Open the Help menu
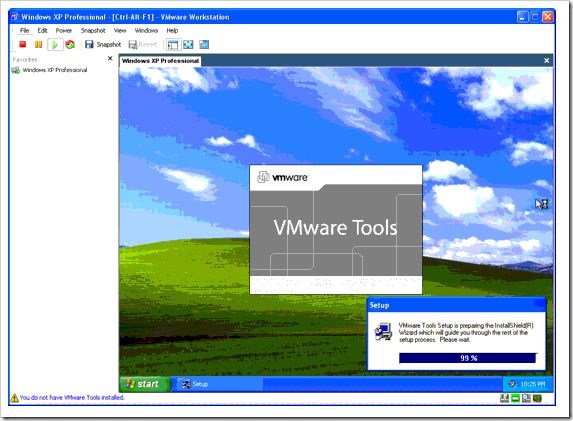573x421 pixels. (x=172, y=30)
